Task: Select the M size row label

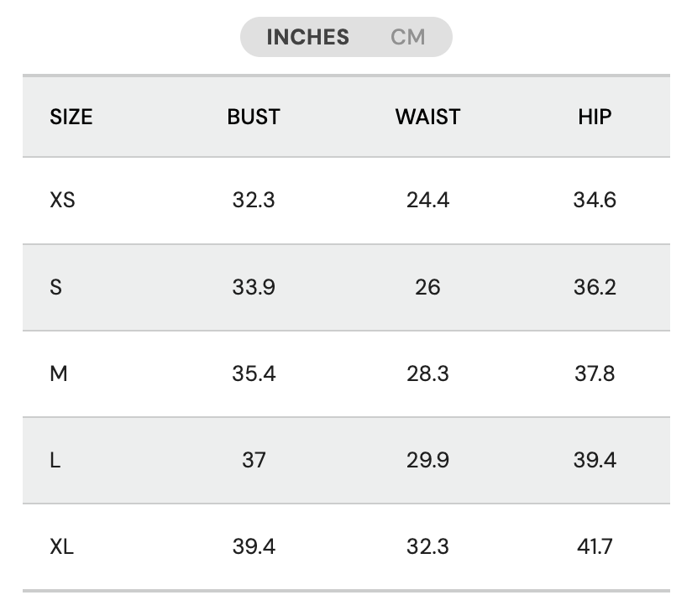Action: (x=59, y=373)
